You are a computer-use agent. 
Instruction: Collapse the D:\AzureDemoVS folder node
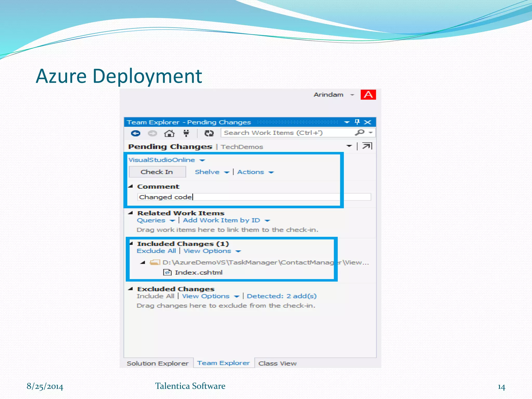coord(143,262)
